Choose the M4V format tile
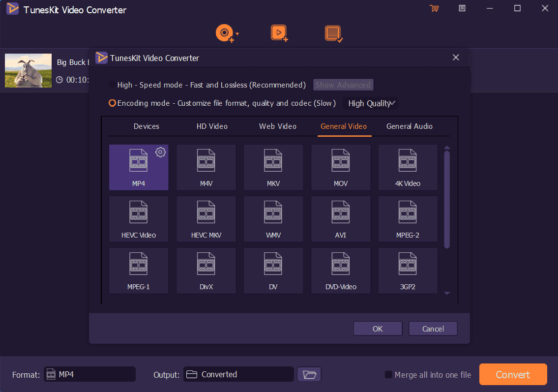Screen dimensions: 558x392 [x=206, y=167]
